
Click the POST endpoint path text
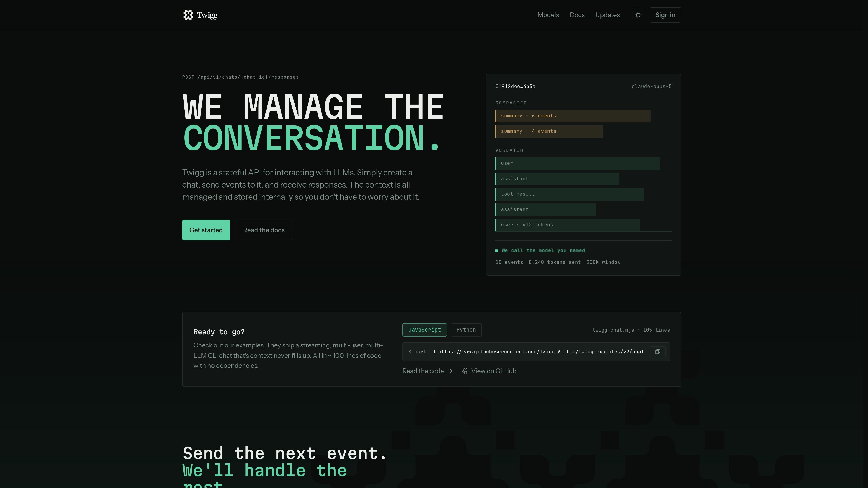pyautogui.click(x=240, y=77)
